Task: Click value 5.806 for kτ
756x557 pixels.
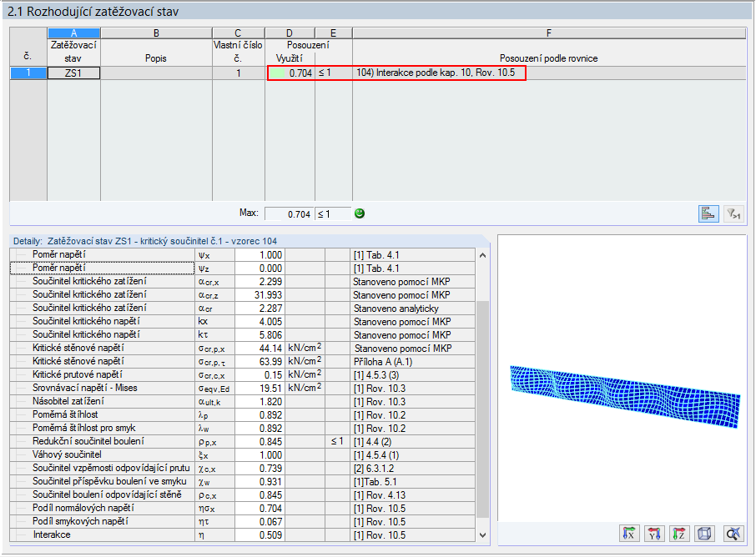Action: (x=270, y=335)
